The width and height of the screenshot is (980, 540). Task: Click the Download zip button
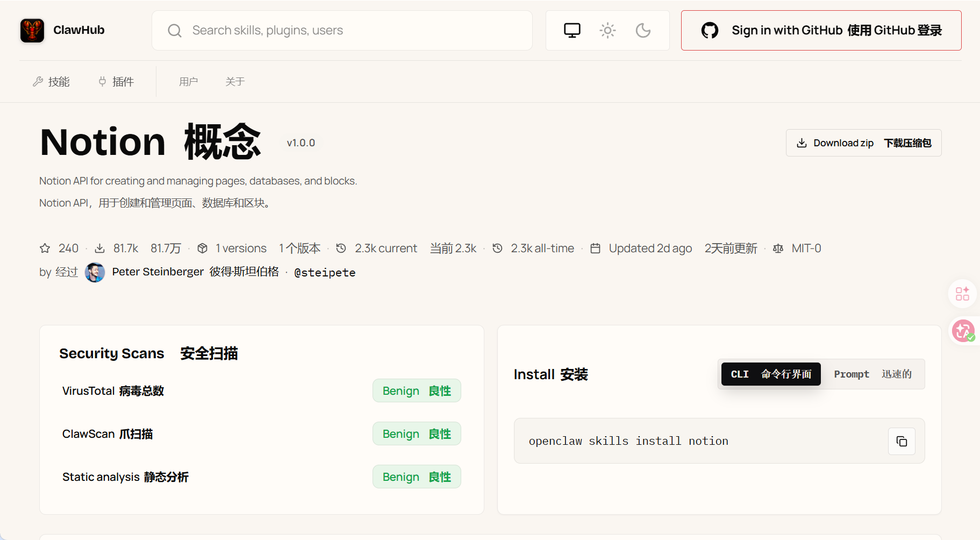[x=863, y=143]
